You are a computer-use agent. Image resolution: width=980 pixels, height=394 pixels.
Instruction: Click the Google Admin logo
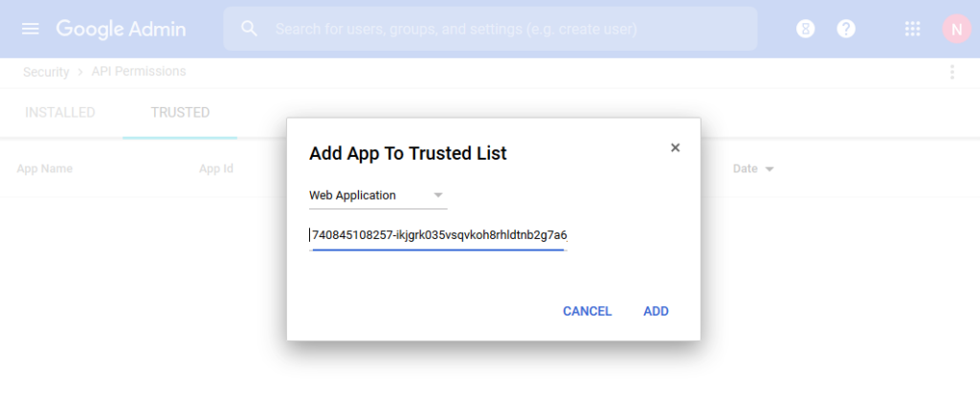pos(121,29)
